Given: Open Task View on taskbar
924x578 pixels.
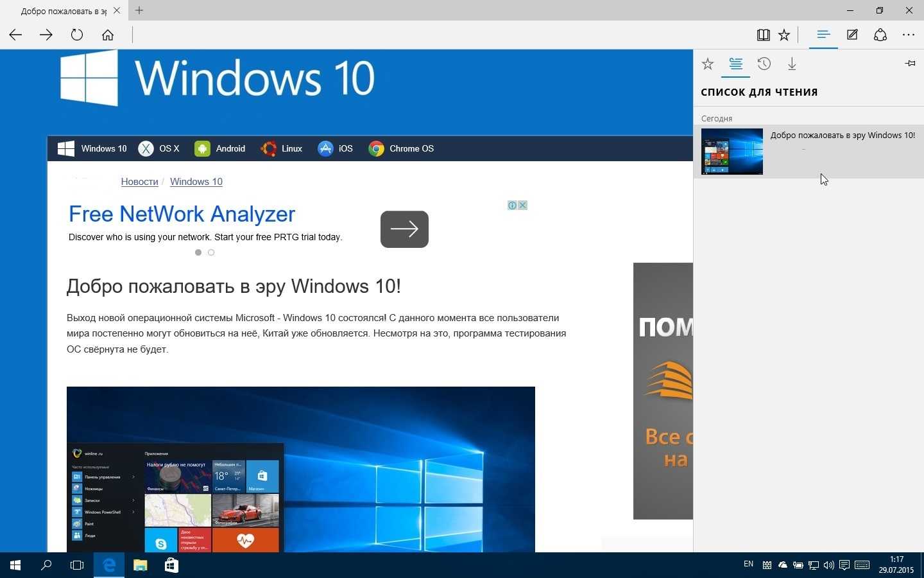Looking at the screenshot, I should pyautogui.click(x=77, y=565).
